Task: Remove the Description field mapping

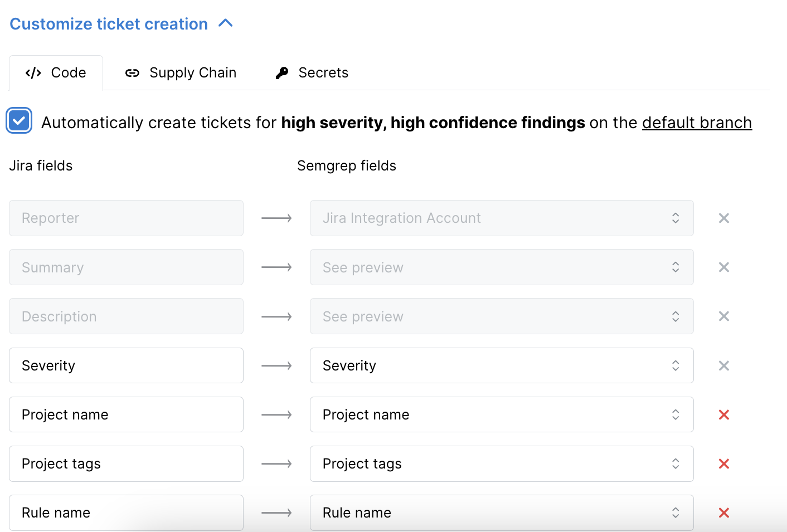Action: point(723,316)
